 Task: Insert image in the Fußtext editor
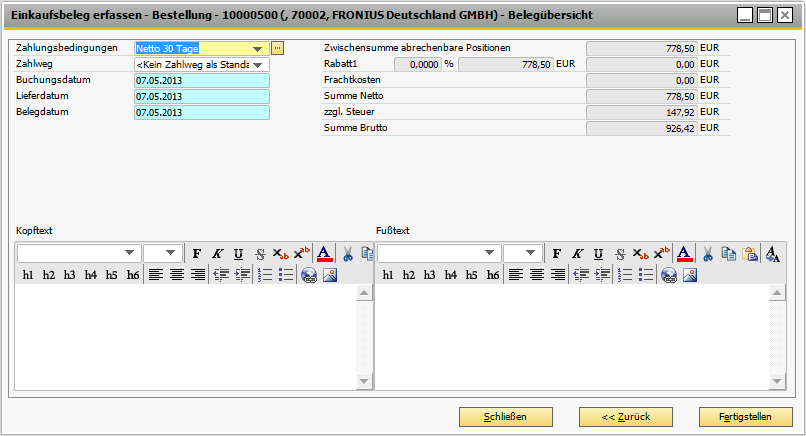688,275
